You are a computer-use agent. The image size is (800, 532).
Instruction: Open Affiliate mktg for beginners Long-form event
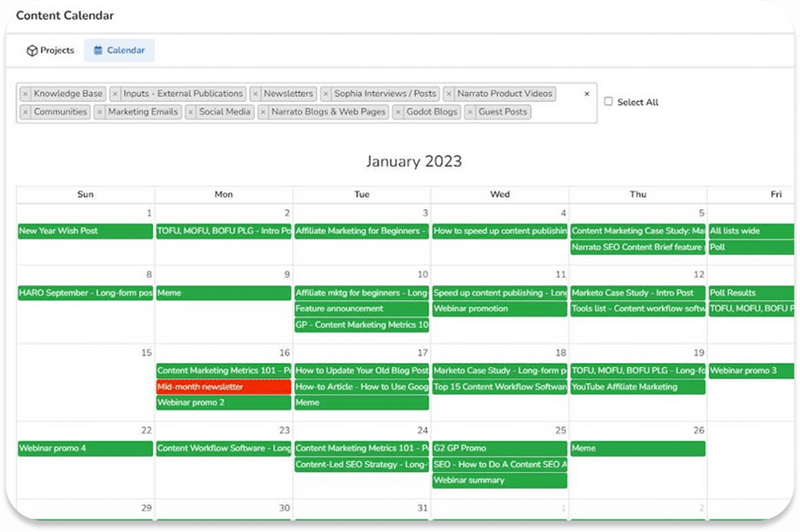[362, 293]
